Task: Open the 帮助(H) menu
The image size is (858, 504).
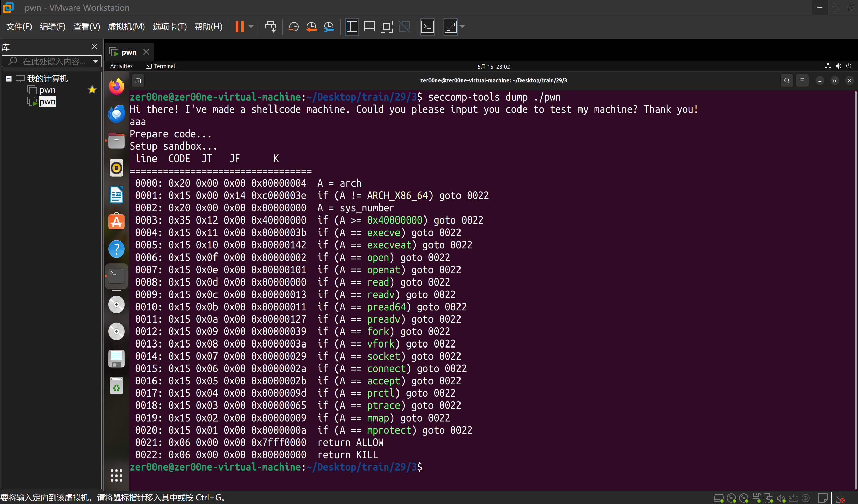Action: click(208, 26)
